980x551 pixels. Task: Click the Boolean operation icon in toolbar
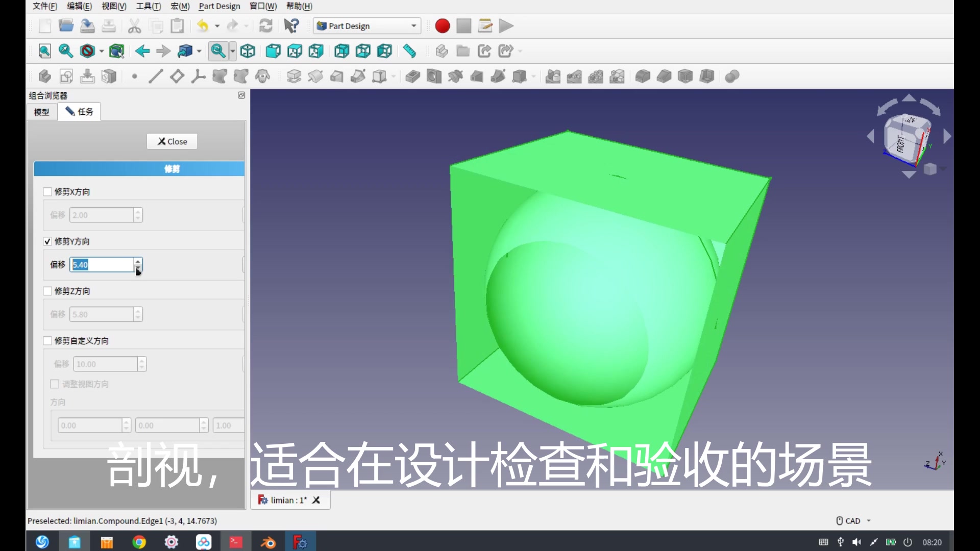732,77
